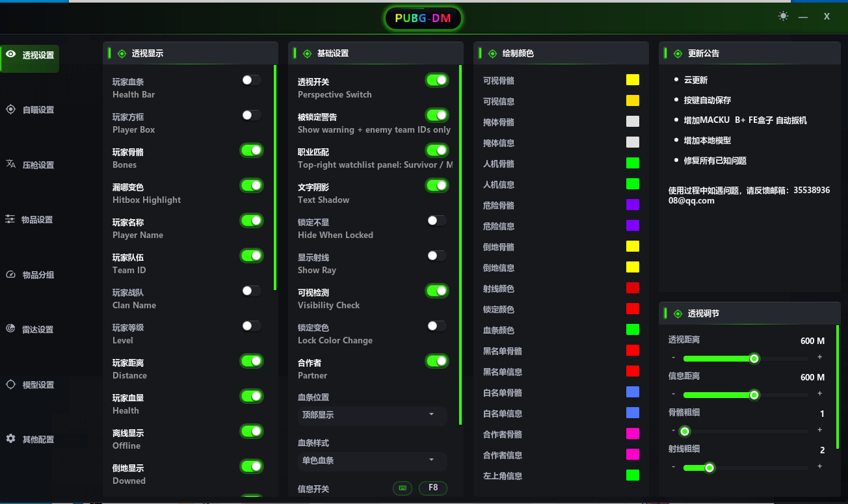Decrease 信息距离 with the minus icon

673,394
